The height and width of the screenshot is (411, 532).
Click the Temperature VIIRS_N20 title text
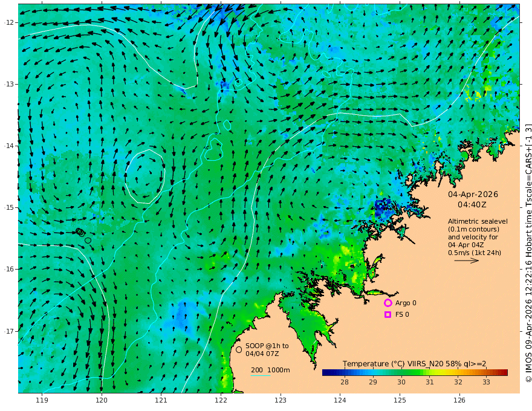[414, 364]
